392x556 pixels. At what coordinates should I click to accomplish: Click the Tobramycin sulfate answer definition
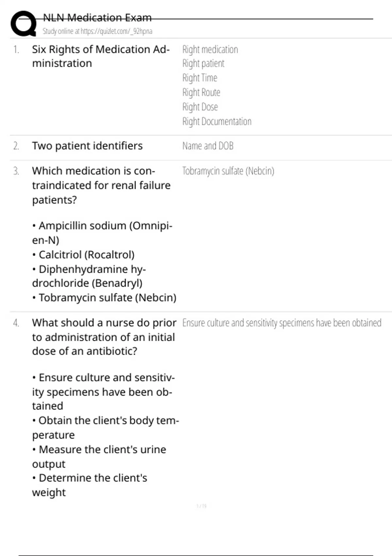click(x=228, y=171)
